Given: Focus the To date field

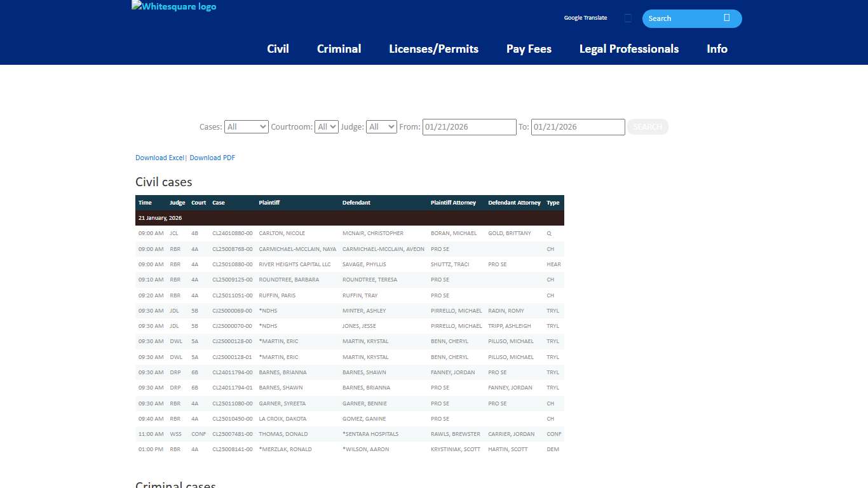Looking at the screenshot, I should (578, 127).
